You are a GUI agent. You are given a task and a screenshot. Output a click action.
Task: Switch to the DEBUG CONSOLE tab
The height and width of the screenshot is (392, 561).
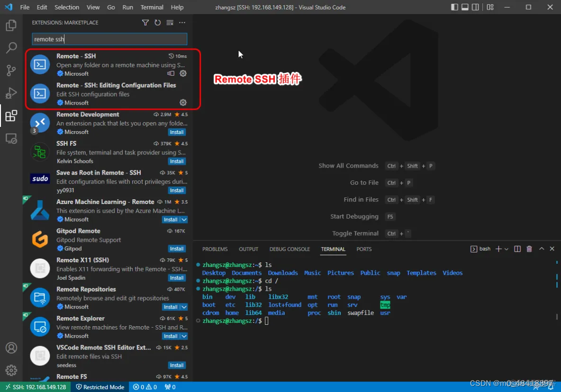(290, 249)
